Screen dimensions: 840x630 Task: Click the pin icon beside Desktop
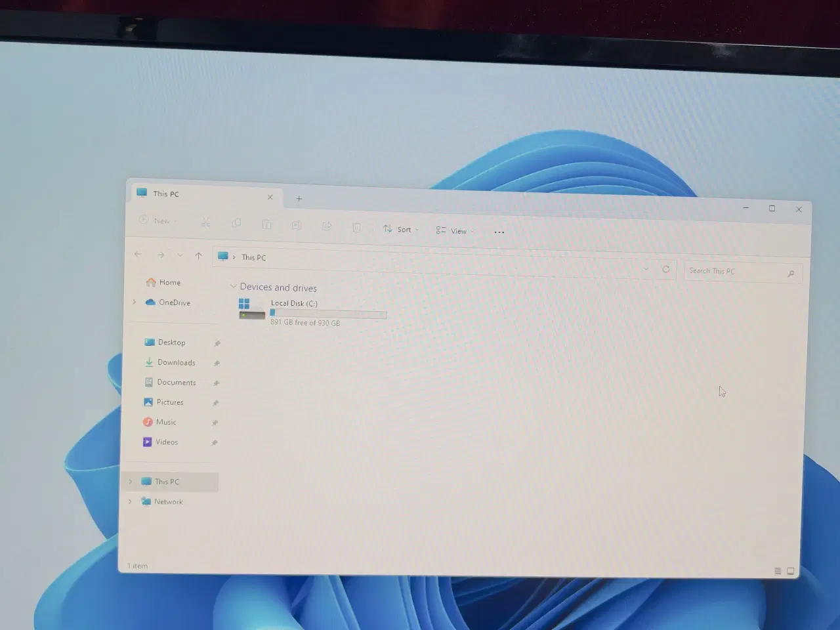217,343
